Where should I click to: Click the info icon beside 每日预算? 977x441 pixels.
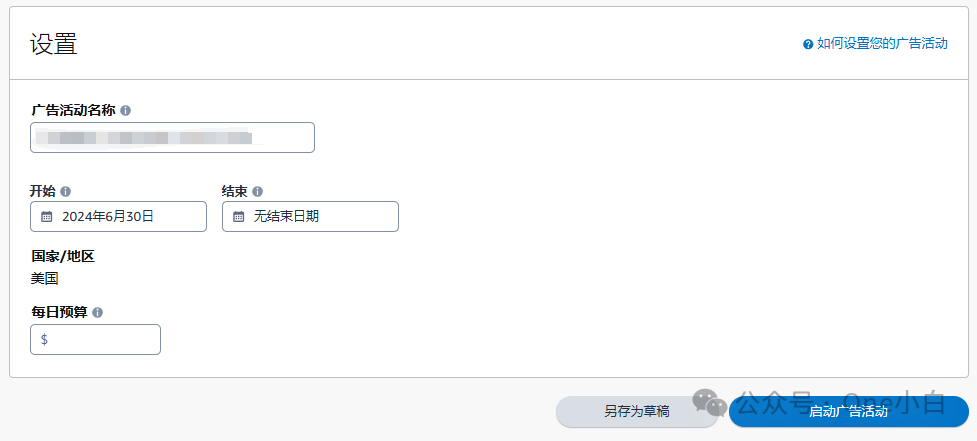(x=97, y=312)
